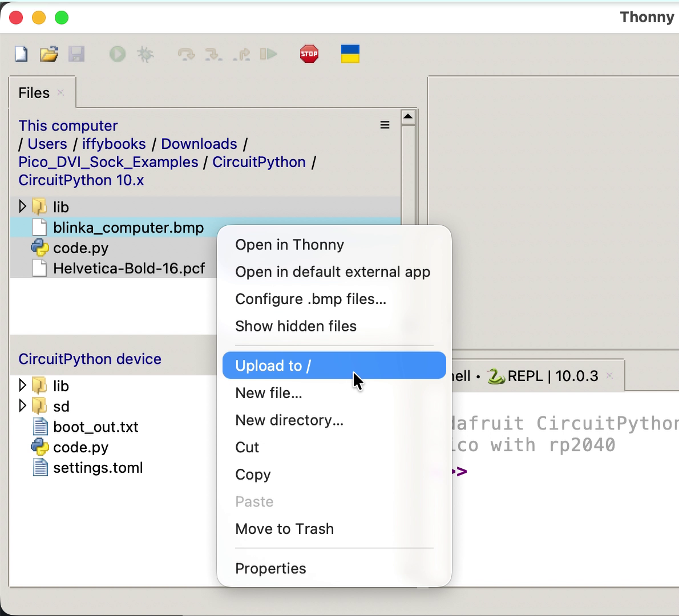Open the Files panel hamburger menu

pyautogui.click(x=385, y=125)
